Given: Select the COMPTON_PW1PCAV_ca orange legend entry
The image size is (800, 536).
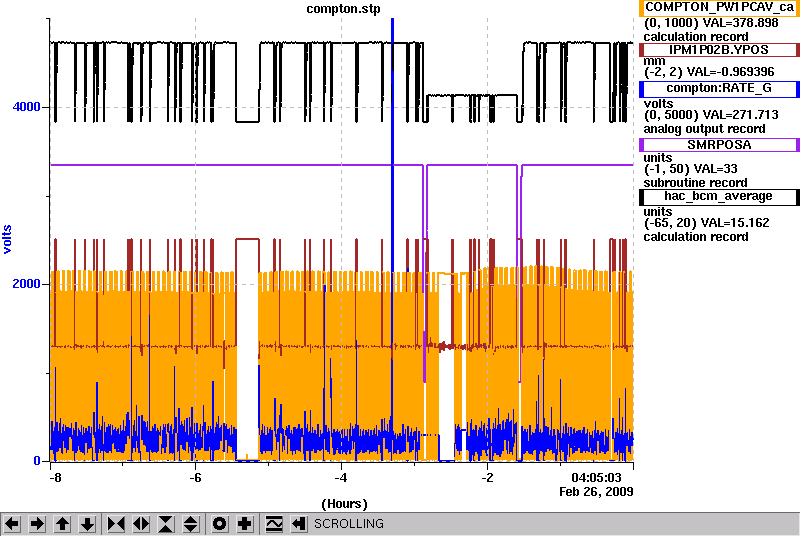Looking at the screenshot, I should point(719,7).
